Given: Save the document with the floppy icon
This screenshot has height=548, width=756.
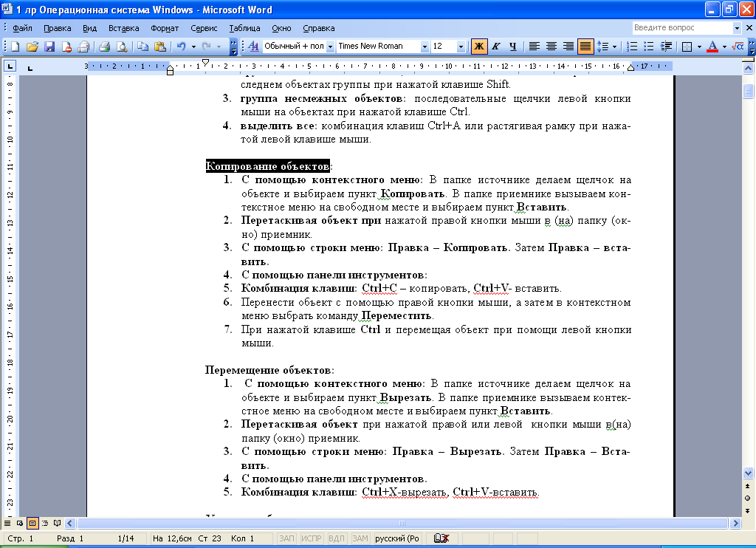Looking at the screenshot, I should [49, 47].
